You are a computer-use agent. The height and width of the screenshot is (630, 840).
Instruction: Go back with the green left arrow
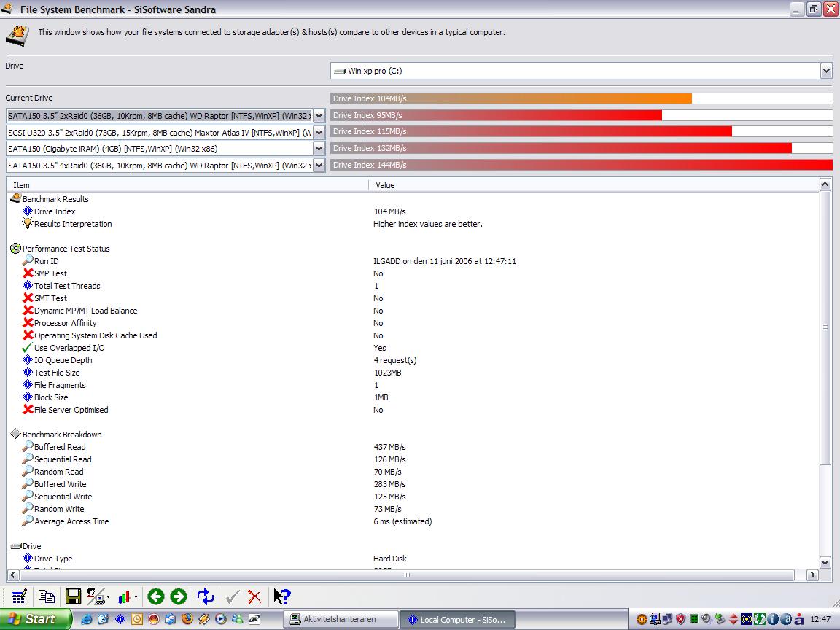click(156, 596)
